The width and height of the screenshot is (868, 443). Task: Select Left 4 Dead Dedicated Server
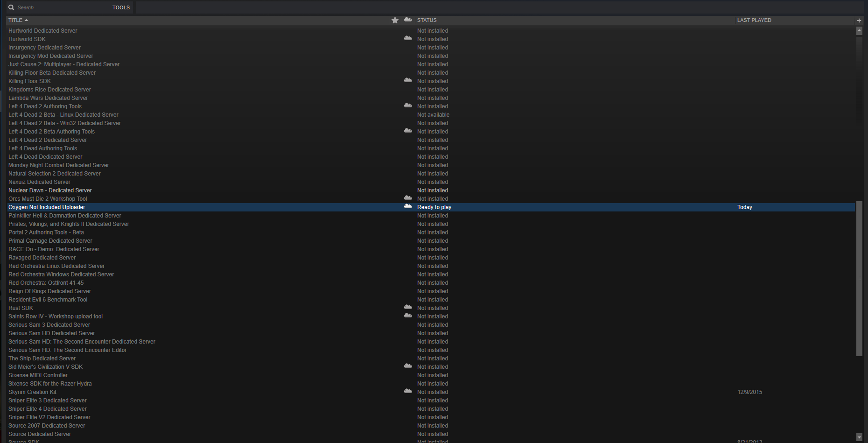click(45, 157)
